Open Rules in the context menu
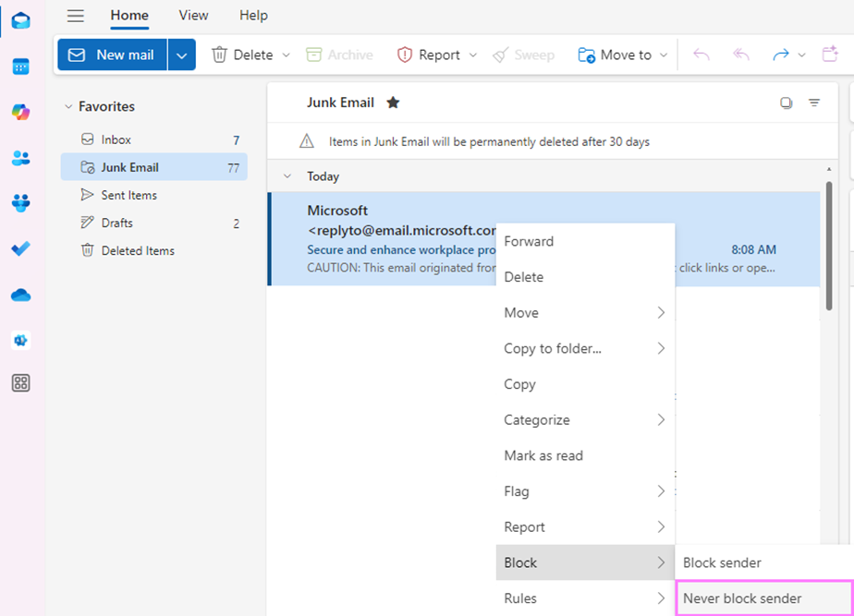Image resolution: width=854 pixels, height=616 pixels. (x=585, y=598)
